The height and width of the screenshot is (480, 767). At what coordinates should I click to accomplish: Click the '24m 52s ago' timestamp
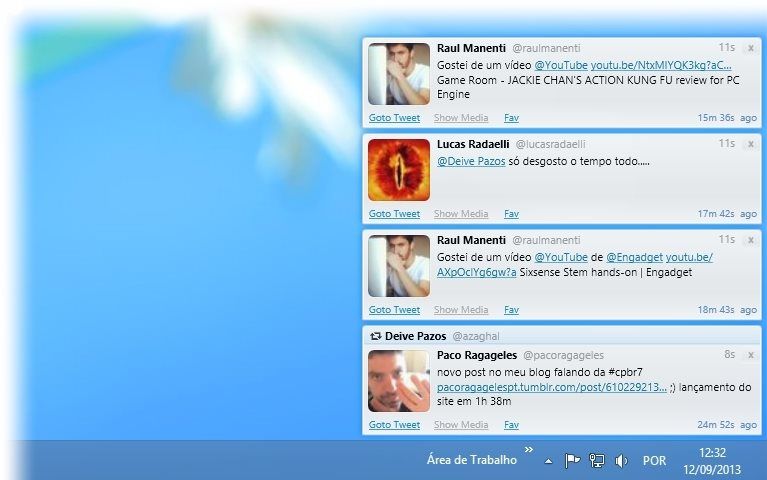click(x=727, y=425)
